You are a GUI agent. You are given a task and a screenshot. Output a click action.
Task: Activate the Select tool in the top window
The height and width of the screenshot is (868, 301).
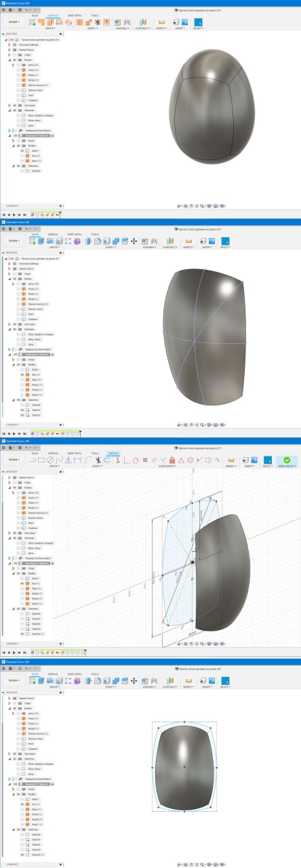pos(198,22)
